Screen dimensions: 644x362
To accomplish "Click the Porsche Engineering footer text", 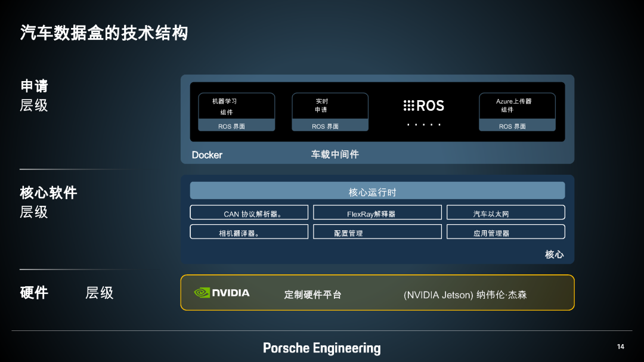I will click(321, 348).
